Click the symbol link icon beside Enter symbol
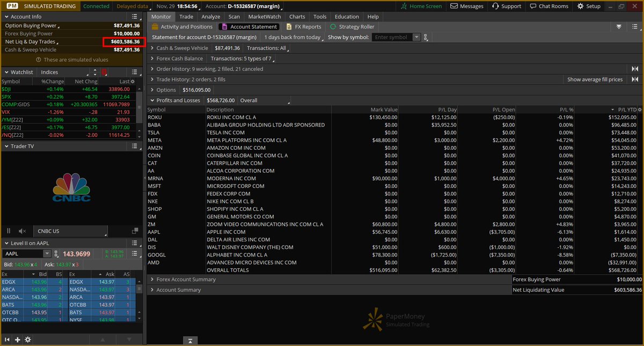Screen dimensions: 644x346 pyautogui.click(x=426, y=37)
